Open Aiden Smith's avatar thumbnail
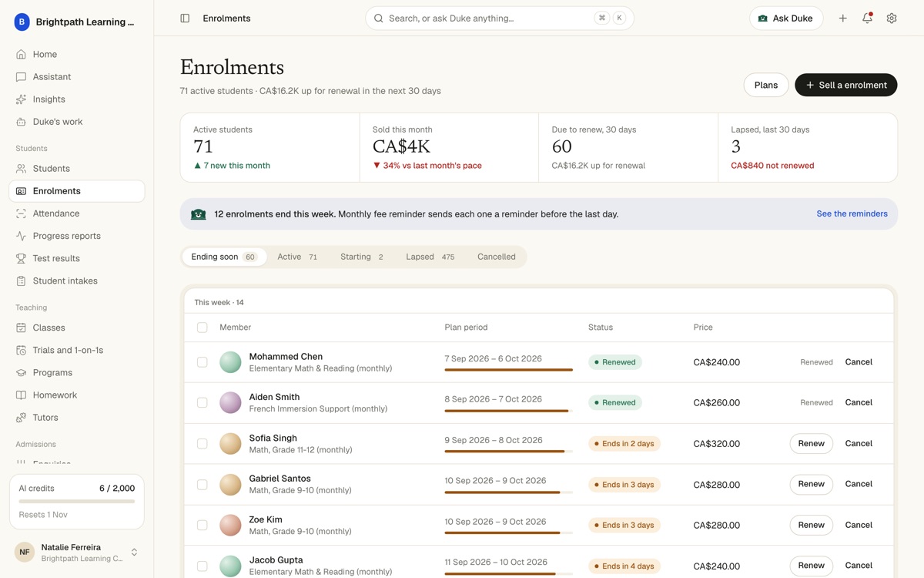Image resolution: width=924 pixels, height=578 pixels. (x=230, y=402)
